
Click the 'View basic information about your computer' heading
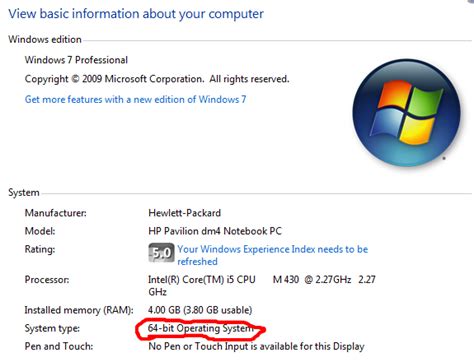(136, 14)
